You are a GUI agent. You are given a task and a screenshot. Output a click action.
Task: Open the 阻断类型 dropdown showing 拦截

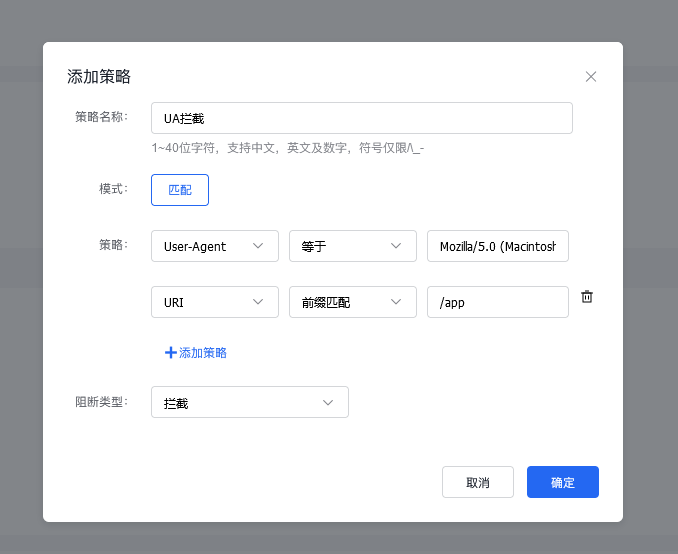click(x=249, y=402)
